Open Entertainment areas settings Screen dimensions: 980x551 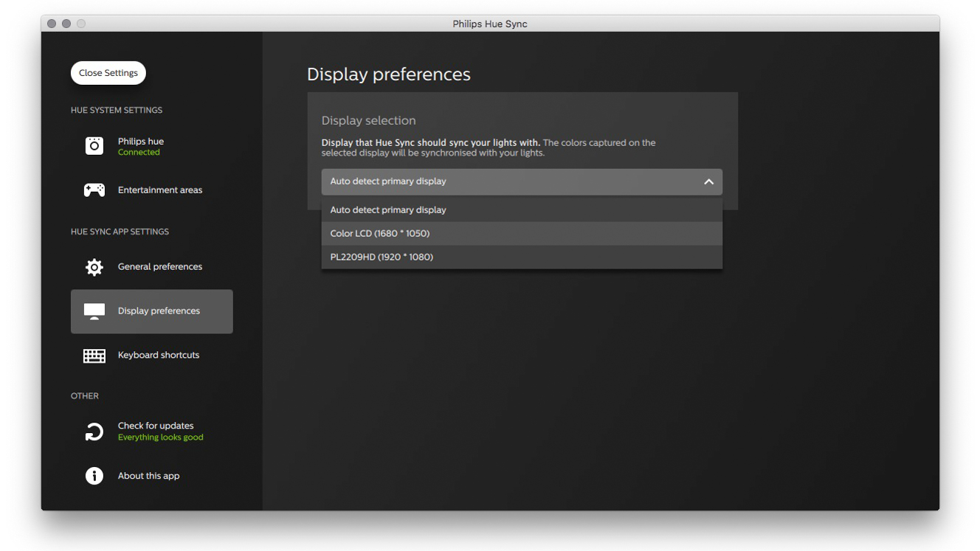152,190
